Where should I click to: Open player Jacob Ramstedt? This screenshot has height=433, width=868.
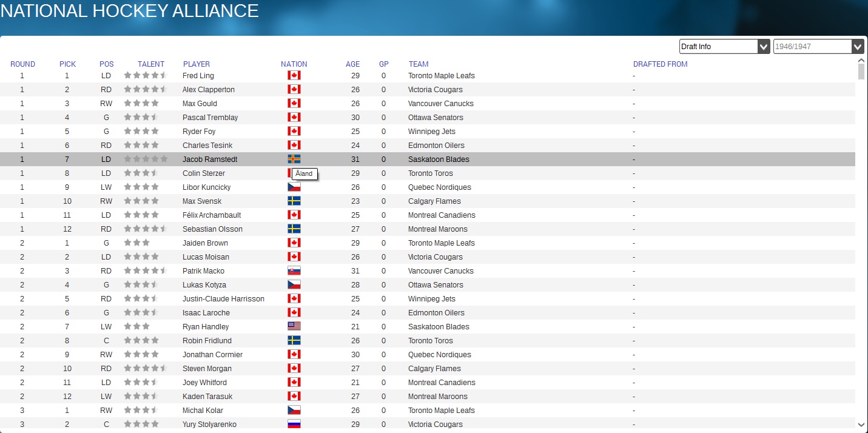pos(210,159)
